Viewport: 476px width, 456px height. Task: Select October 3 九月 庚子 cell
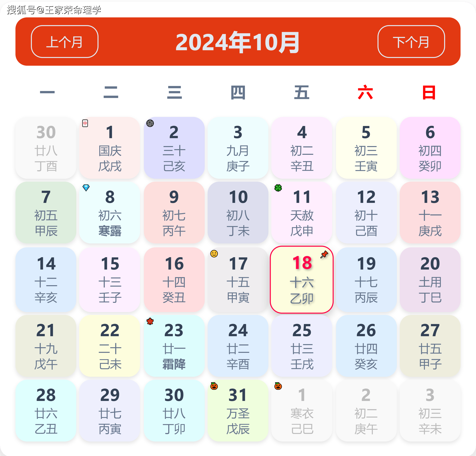238,148
